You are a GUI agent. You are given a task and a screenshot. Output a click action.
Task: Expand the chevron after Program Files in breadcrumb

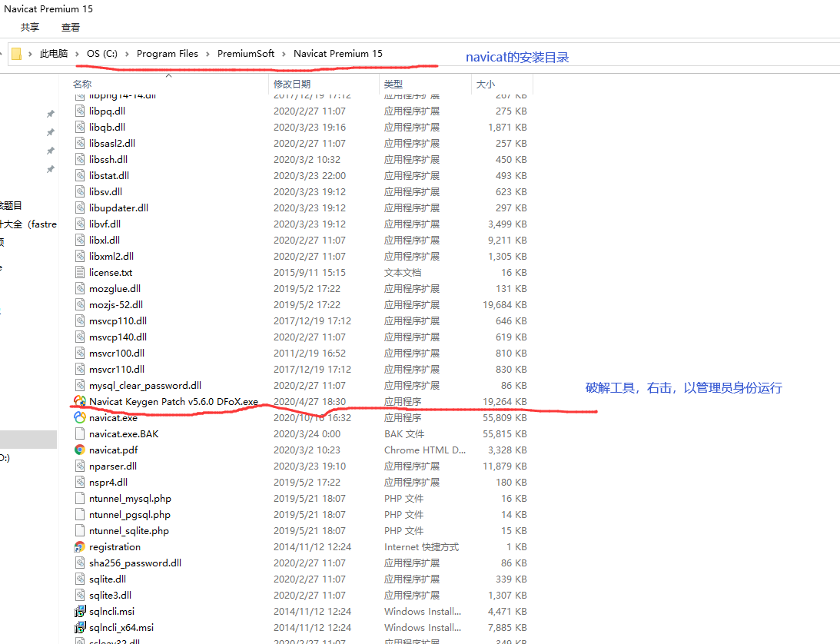coord(208,54)
